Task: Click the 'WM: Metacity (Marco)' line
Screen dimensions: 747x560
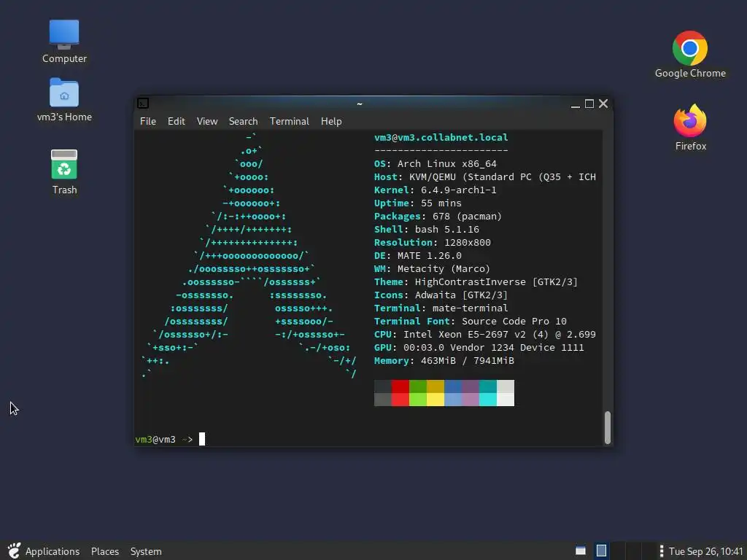Action: point(432,269)
